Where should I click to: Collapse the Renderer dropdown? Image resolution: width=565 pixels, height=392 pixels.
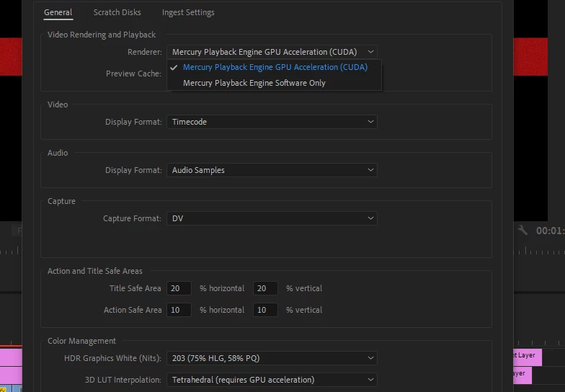tap(272, 52)
